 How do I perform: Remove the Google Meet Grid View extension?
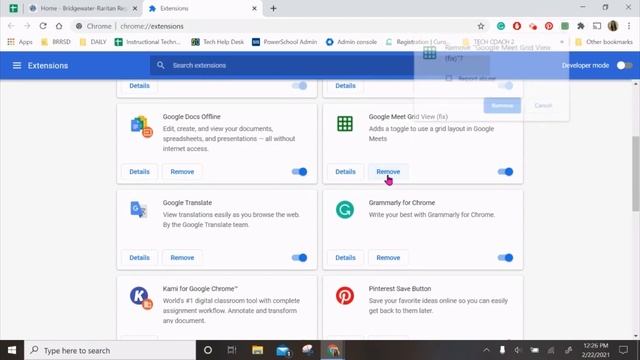pos(388,172)
